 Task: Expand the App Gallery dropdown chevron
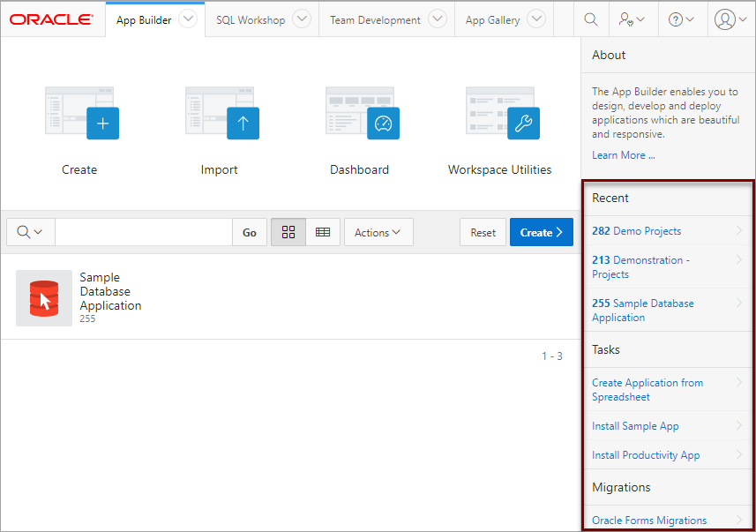pos(536,19)
